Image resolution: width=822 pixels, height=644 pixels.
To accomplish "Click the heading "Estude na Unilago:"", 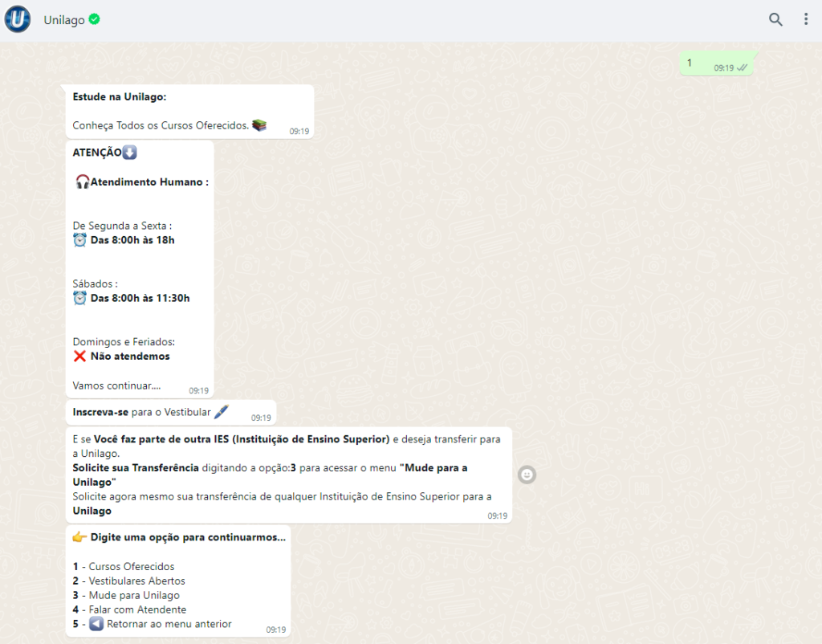I will (x=120, y=97).
